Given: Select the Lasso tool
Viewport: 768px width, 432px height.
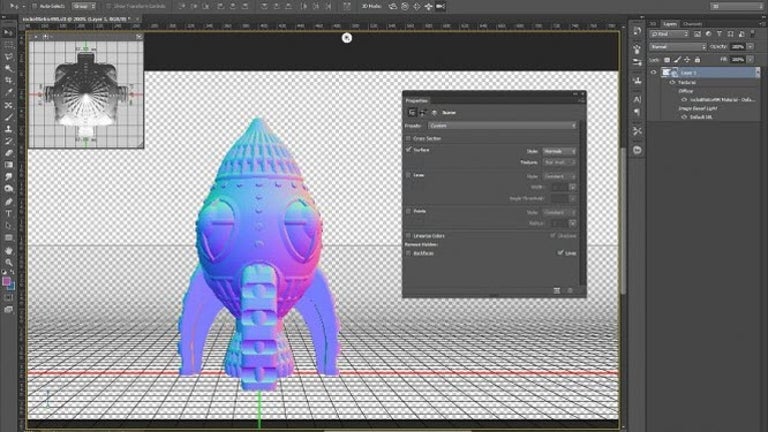Looking at the screenshot, I should [8, 56].
